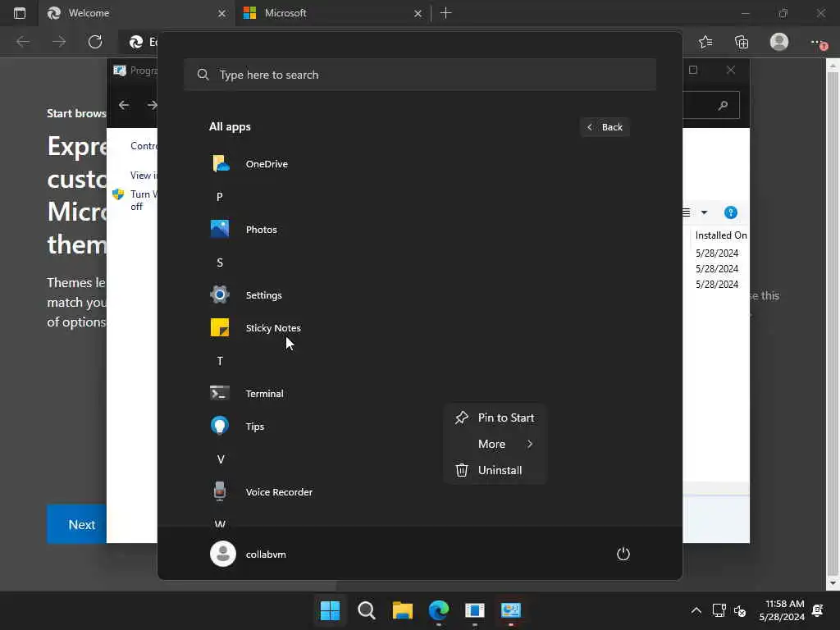Open taskbar Search magnifier icon
The width and height of the screenshot is (840, 630).
click(x=367, y=610)
